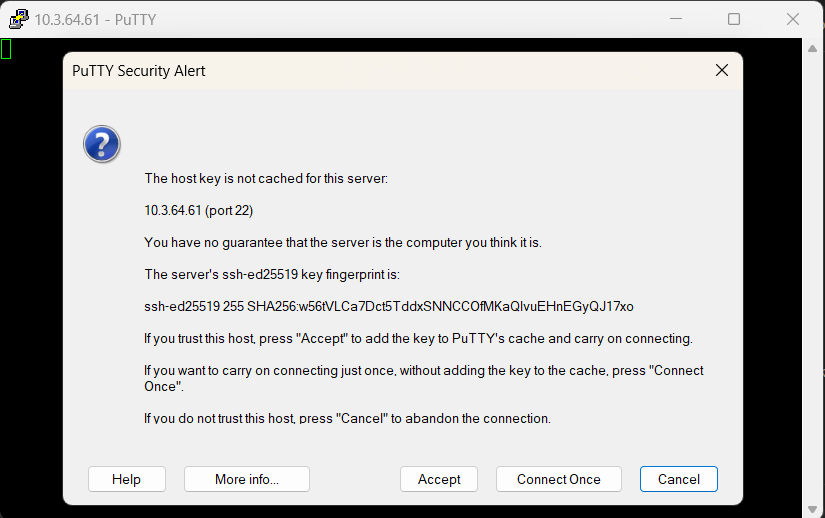Click the no guarantee warning text

coord(342,242)
